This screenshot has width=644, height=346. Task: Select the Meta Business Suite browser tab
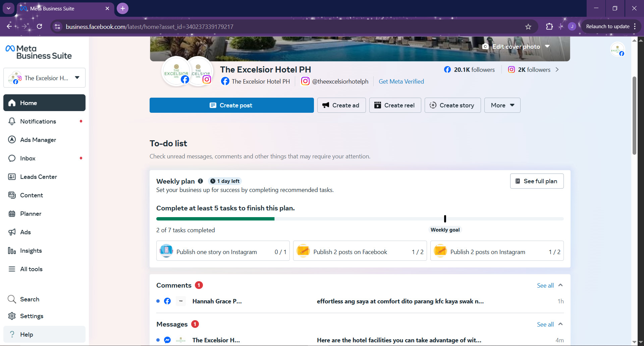[x=65, y=8]
